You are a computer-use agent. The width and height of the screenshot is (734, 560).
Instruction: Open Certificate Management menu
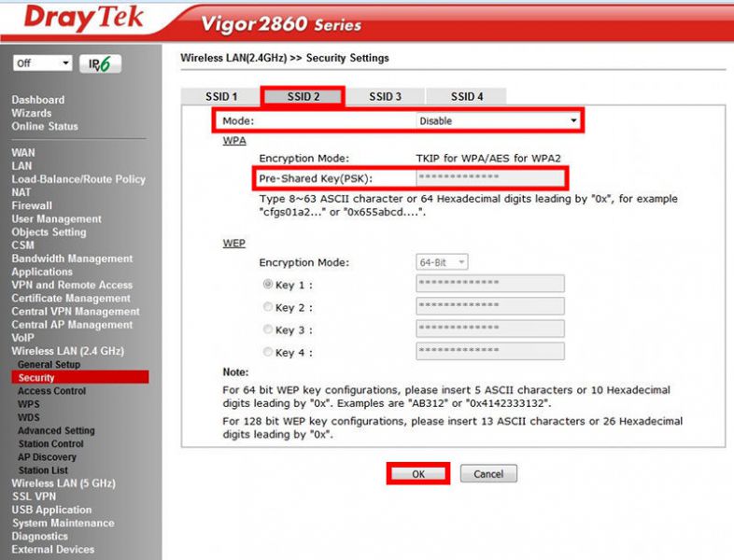71,298
